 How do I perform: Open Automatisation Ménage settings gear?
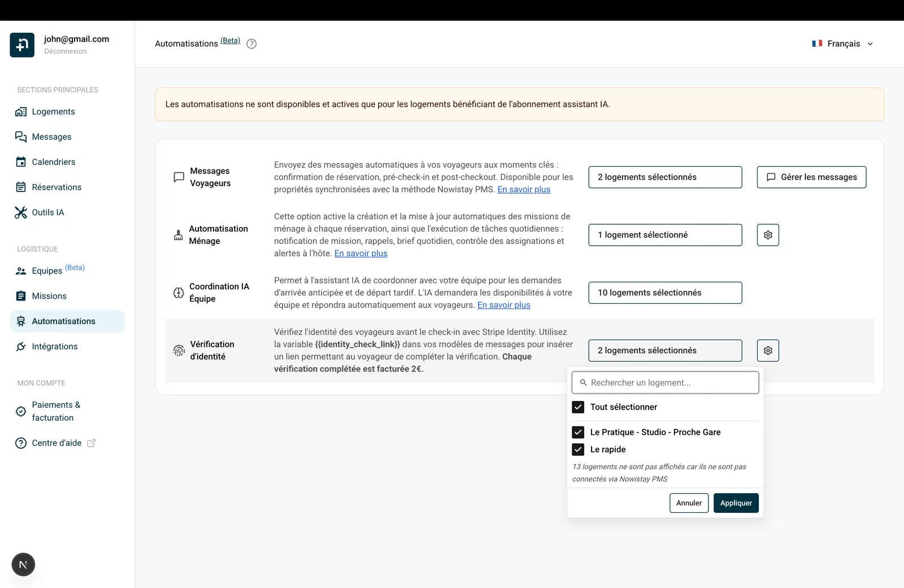pyautogui.click(x=768, y=235)
